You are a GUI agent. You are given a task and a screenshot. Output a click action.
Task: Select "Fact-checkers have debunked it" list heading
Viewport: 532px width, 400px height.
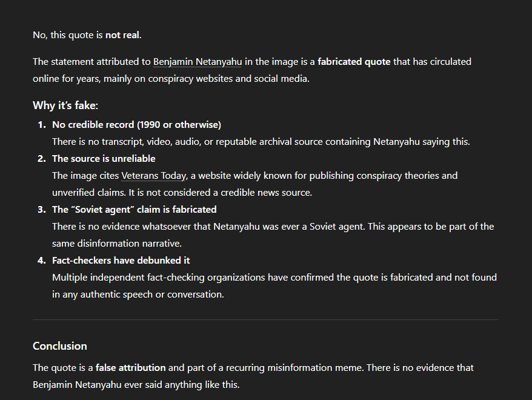tap(121, 261)
